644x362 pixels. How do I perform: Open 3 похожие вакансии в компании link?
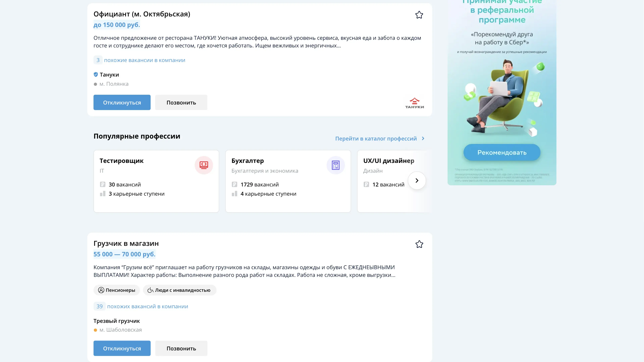point(145,60)
